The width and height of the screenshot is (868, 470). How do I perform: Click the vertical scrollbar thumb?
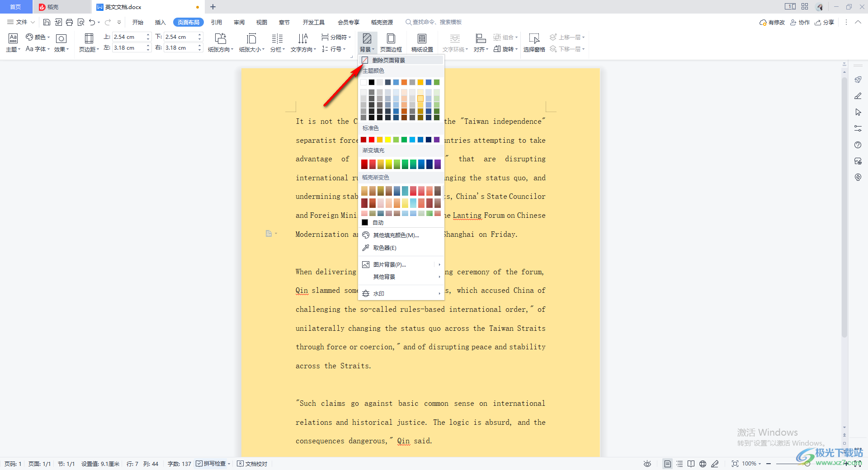[844, 208]
